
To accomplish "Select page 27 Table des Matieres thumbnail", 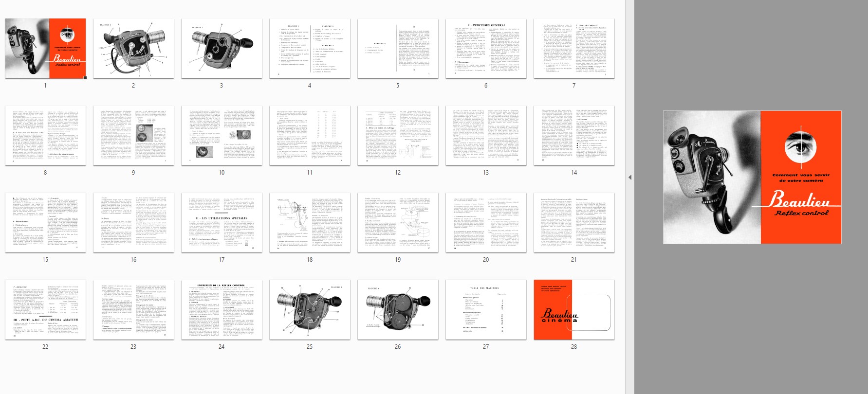I will (486, 310).
